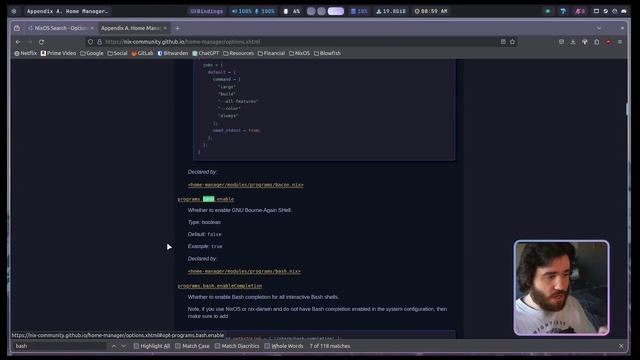Screen dimensions: 640x360
Task: Open the Prime Video bookmark
Action: (58, 53)
